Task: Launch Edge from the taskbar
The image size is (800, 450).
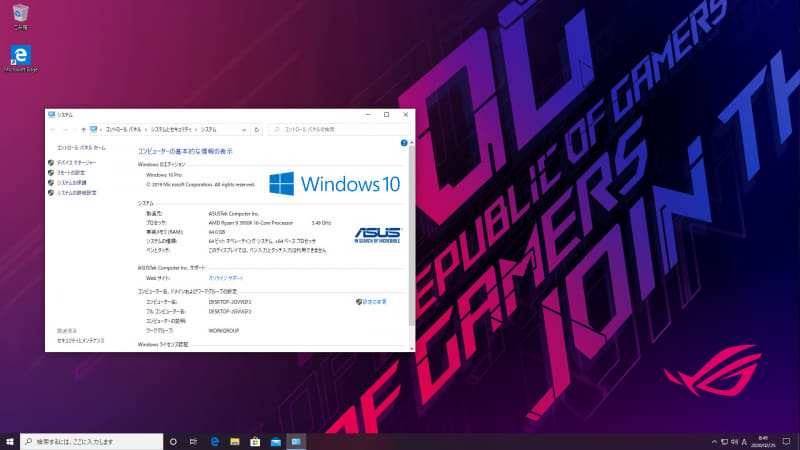Action: tap(215, 441)
